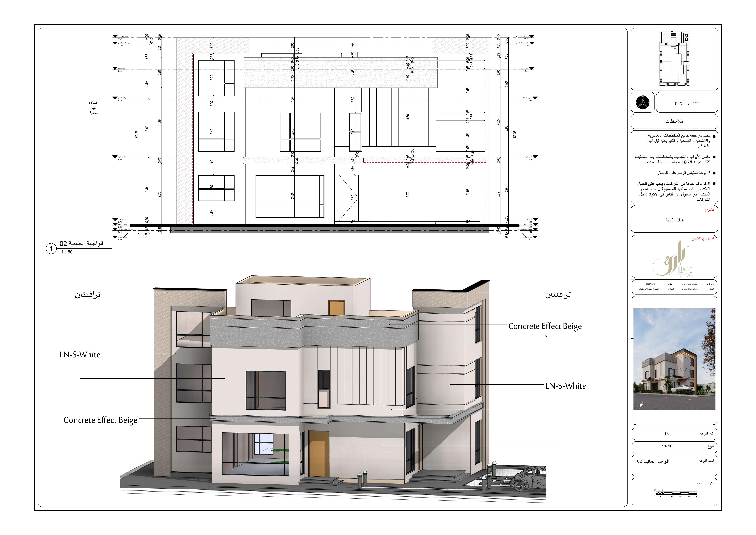The image size is (756, 535).
Task: Select the note 'لا يؤخذ بمقياس الرسم على اللوحة'
Action: 684,173
